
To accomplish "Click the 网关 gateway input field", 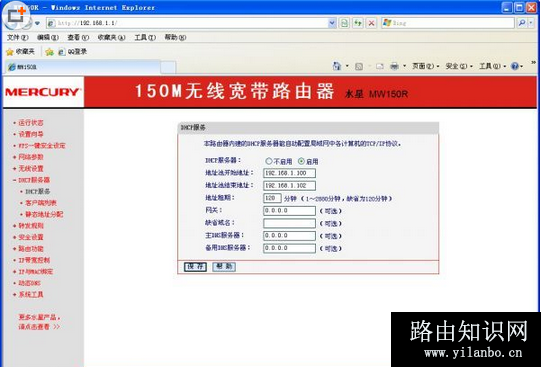I will tap(289, 211).
